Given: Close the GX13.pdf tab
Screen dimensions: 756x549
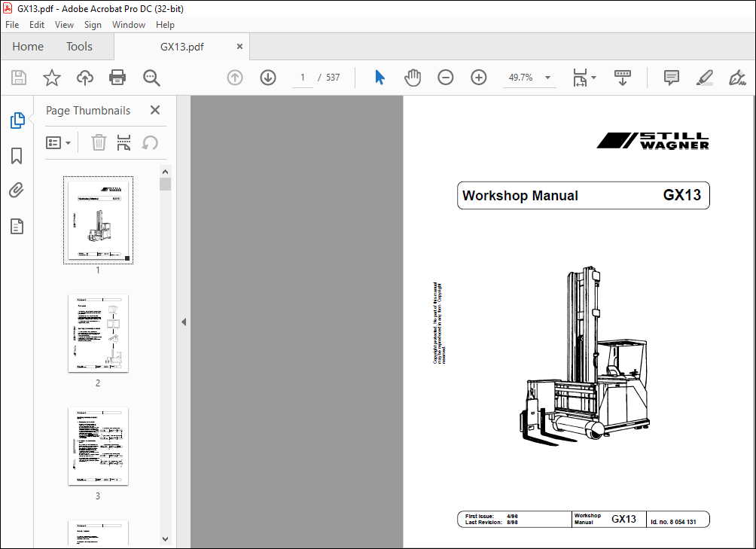Looking at the screenshot, I should coord(239,46).
